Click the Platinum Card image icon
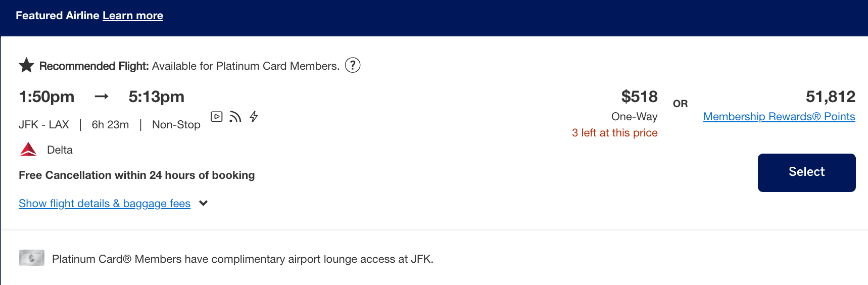 pos(32,258)
